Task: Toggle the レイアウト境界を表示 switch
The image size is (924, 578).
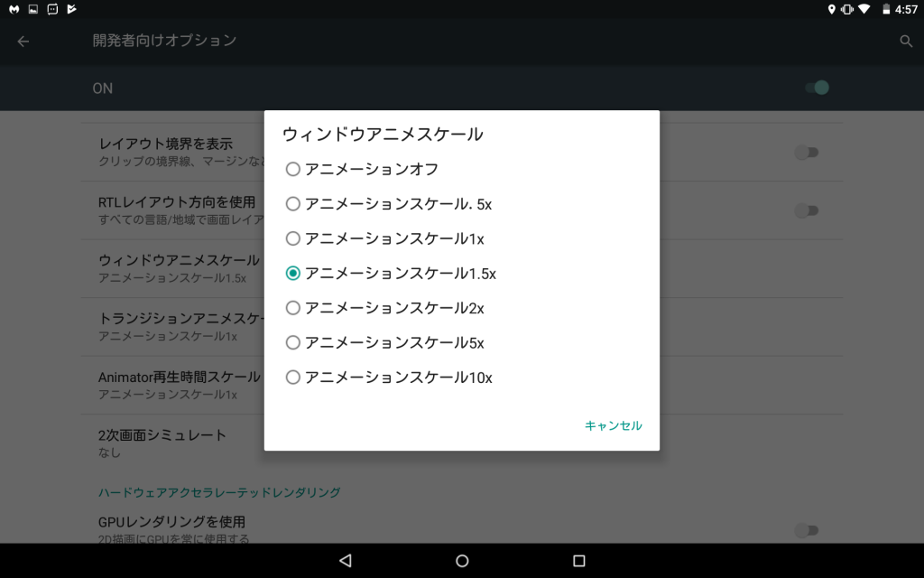Action: coord(806,153)
